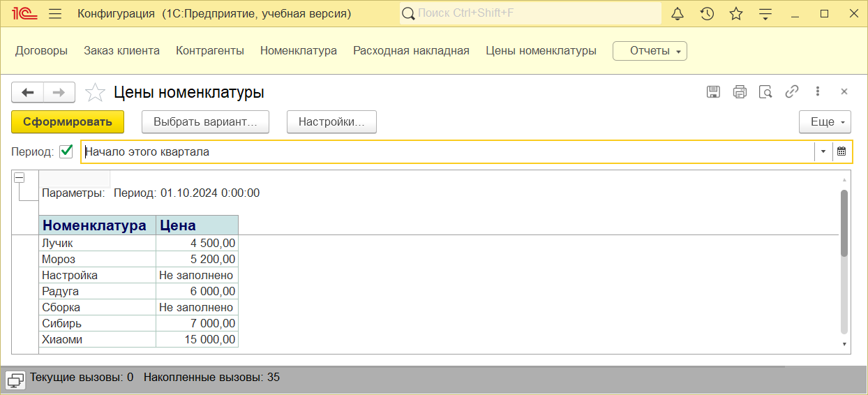Open the hamburger functions menu

56,13
